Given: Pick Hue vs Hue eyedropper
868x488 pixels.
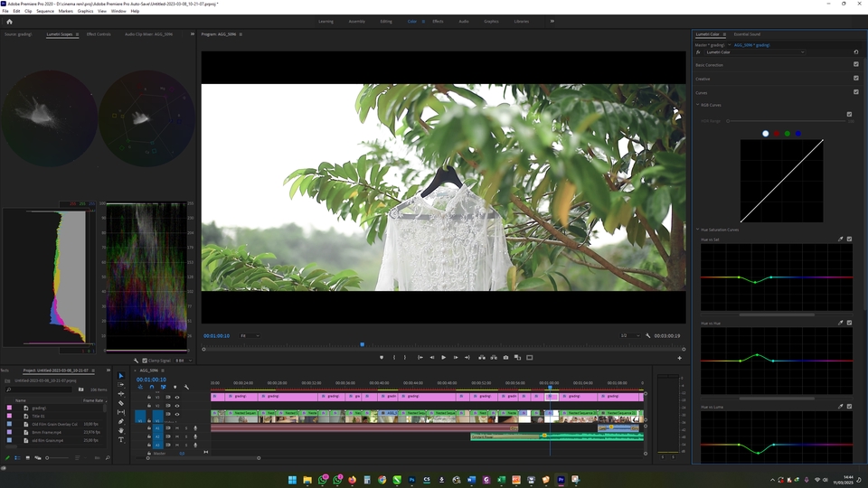Looking at the screenshot, I should point(840,323).
